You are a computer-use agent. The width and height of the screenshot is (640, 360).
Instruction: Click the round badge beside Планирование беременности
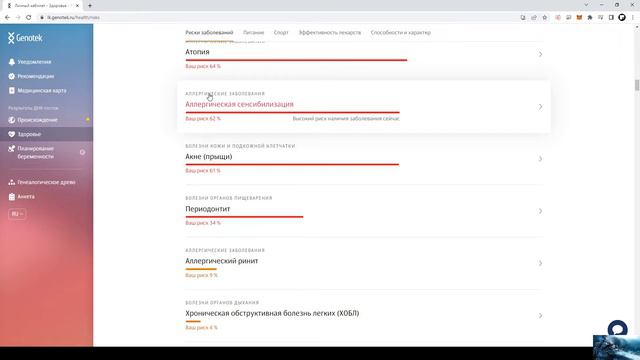pyautogui.click(x=82, y=152)
